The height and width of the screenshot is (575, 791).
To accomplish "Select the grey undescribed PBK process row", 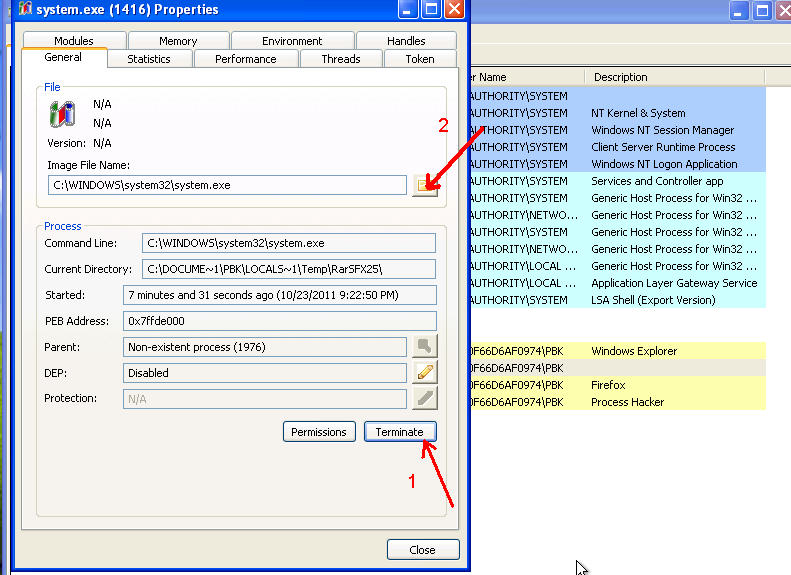I will tap(618, 368).
